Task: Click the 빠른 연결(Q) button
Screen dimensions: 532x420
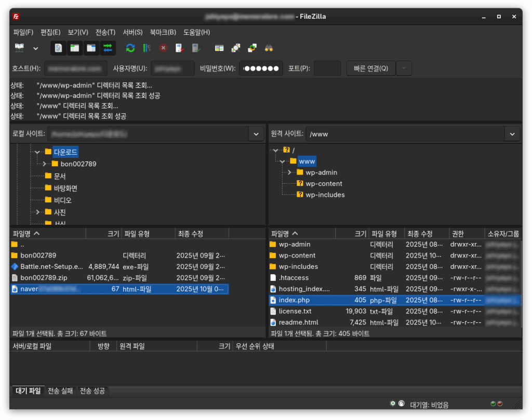Action: (x=371, y=69)
